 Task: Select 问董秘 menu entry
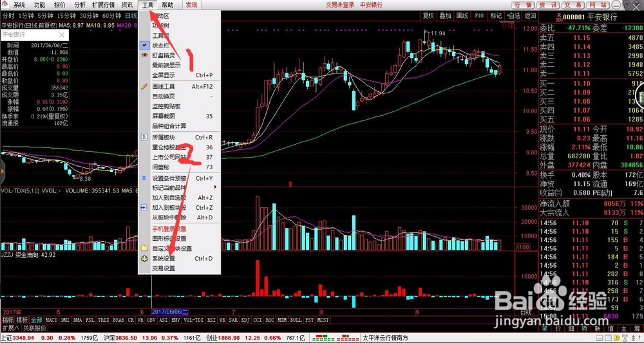(x=180, y=167)
